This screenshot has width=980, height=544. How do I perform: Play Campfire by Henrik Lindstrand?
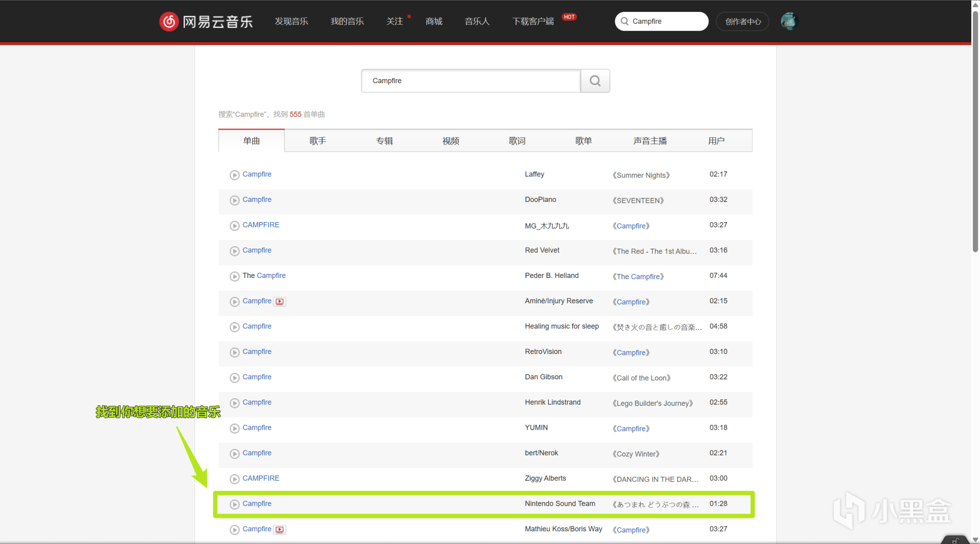(x=235, y=403)
